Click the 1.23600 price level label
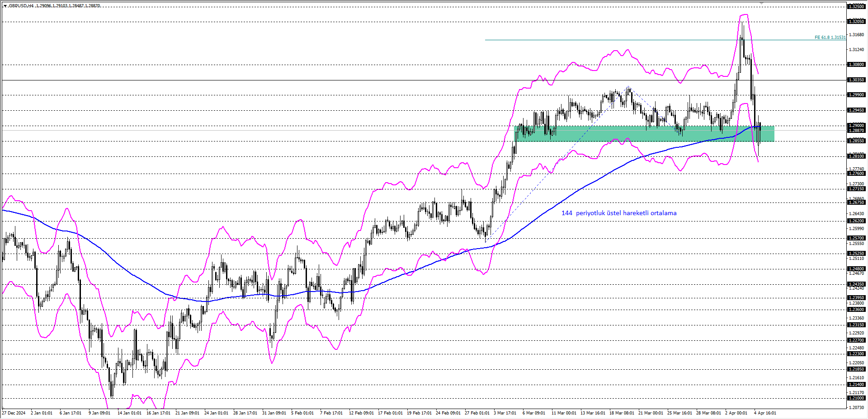 [x=856, y=310]
